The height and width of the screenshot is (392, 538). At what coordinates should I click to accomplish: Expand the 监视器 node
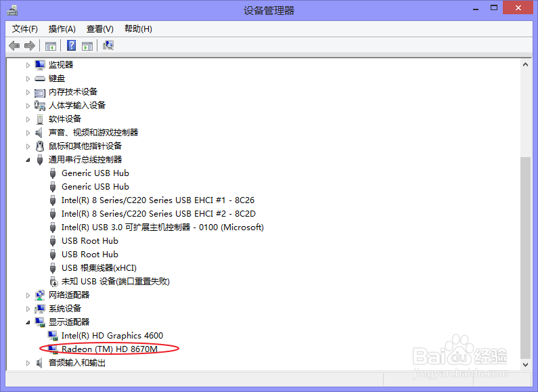(x=28, y=65)
